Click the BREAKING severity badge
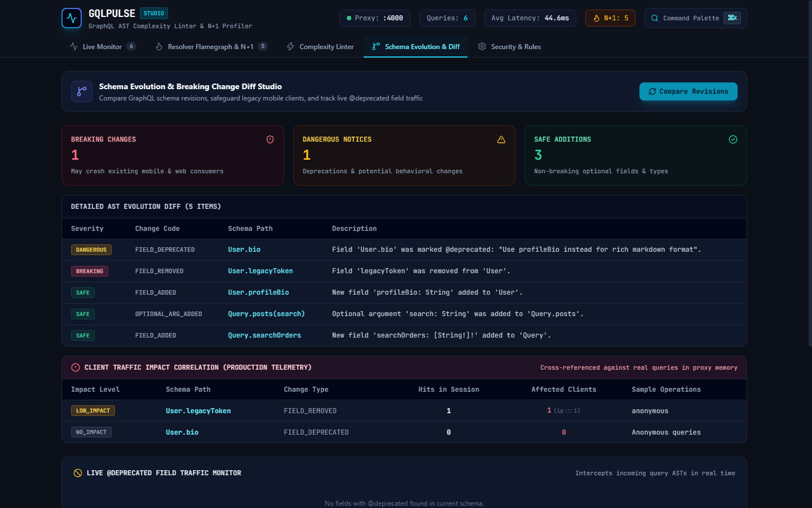The height and width of the screenshot is (508, 812). pos(90,271)
